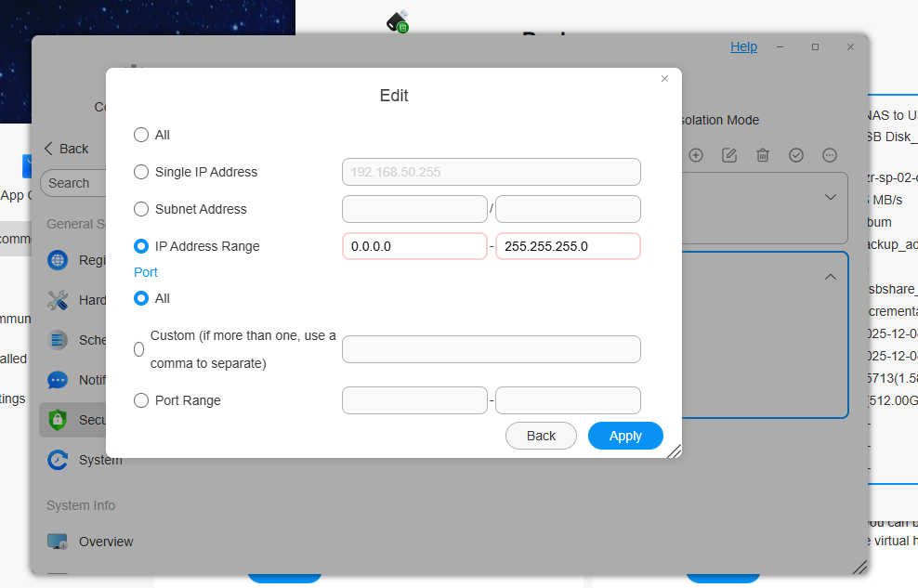The image size is (918, 588).
Task: Click the delete trash icon
Action: pyautogui.click(x=762, y=155)
